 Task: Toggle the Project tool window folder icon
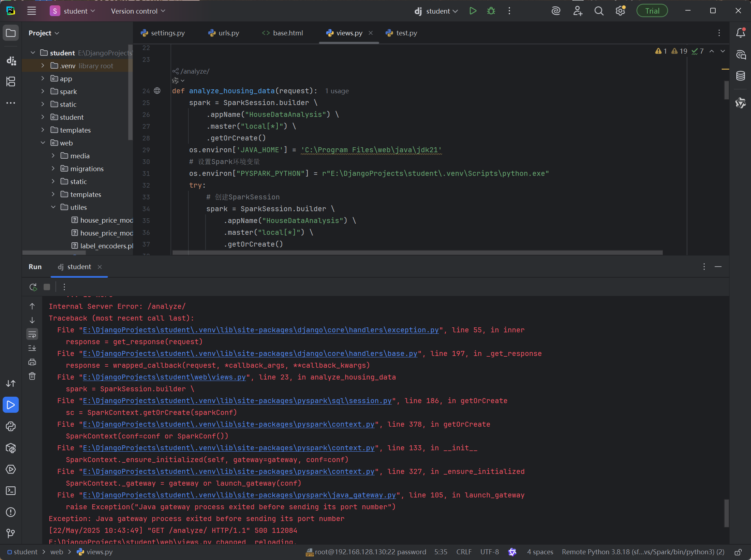(11, 33)
